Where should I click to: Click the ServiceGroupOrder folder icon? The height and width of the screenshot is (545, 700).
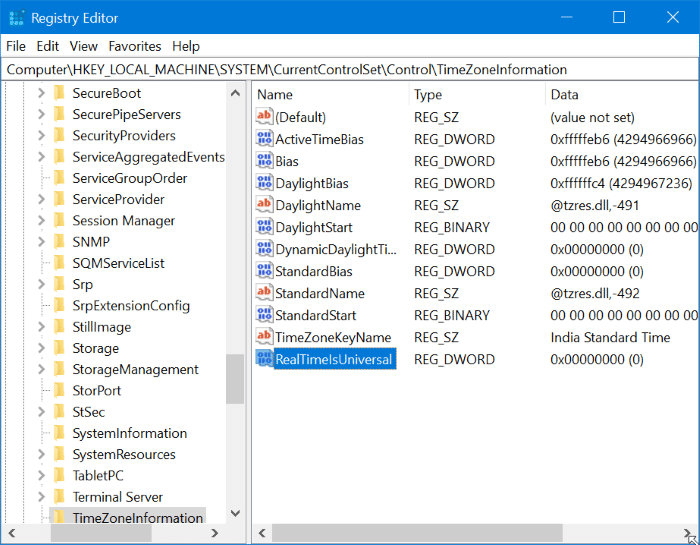(x=59, y=178)
